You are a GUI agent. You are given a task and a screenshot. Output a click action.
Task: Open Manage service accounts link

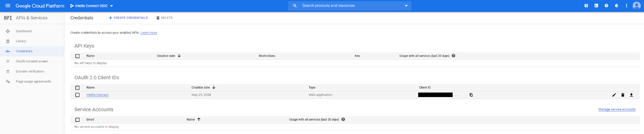pyautogui.click(x=617, y=110)
